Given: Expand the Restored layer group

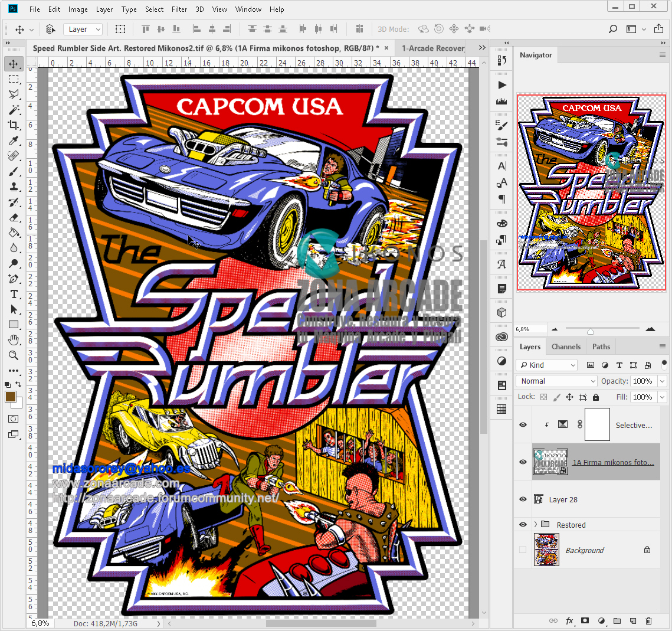Looking at the screenshot, I should tap(536, 525).
